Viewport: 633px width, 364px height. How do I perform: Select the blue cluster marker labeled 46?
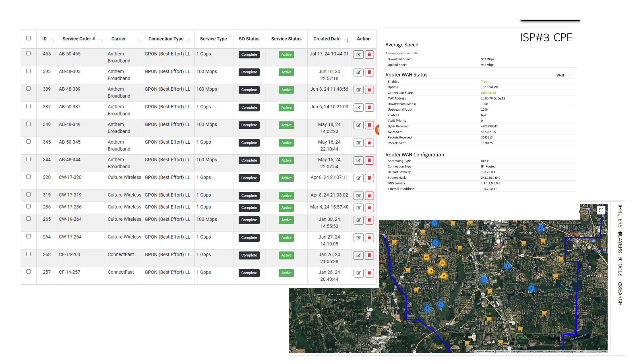pyautogui.click(x=427, y=257)
